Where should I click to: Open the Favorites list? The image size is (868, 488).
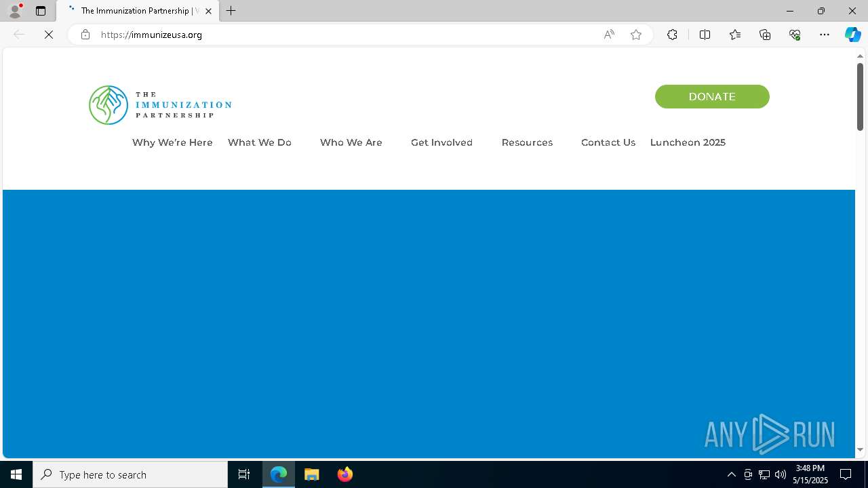coord(735,35)
